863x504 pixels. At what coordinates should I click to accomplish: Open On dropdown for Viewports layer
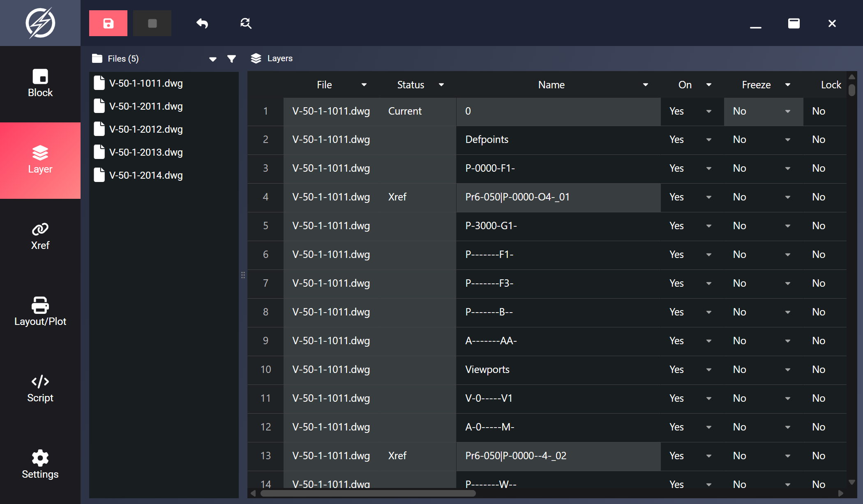coord(709,370)
